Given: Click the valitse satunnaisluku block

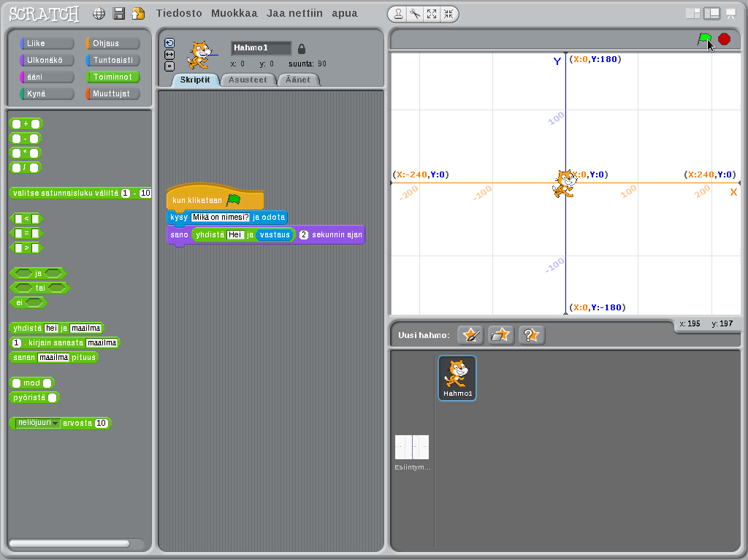Looking at the screenshot, I should tap(80, 193).
